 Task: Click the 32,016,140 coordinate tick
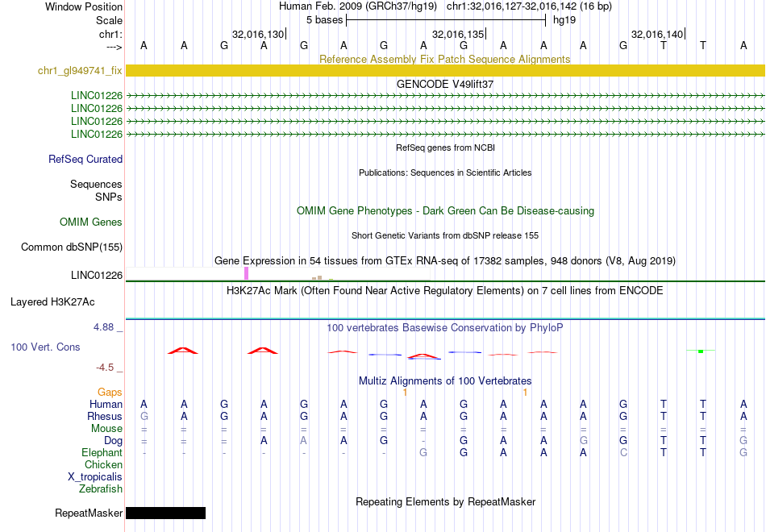657,34
